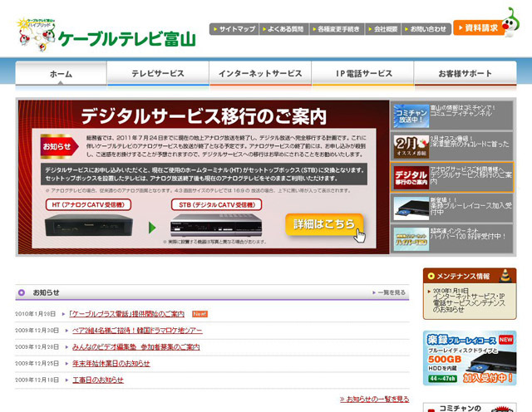Open the 工事日のお知らせ news item
The width and height of the screenshot is (532, 412).
[x=98, y=380]
